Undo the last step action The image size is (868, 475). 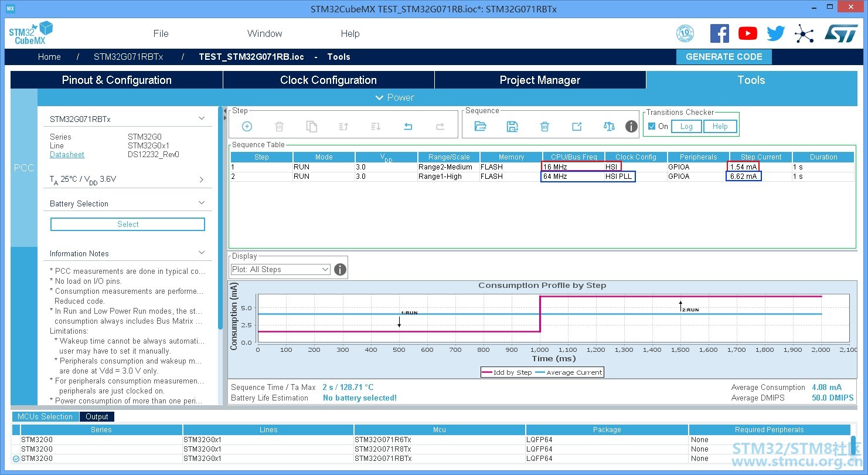tap(408, 126)
